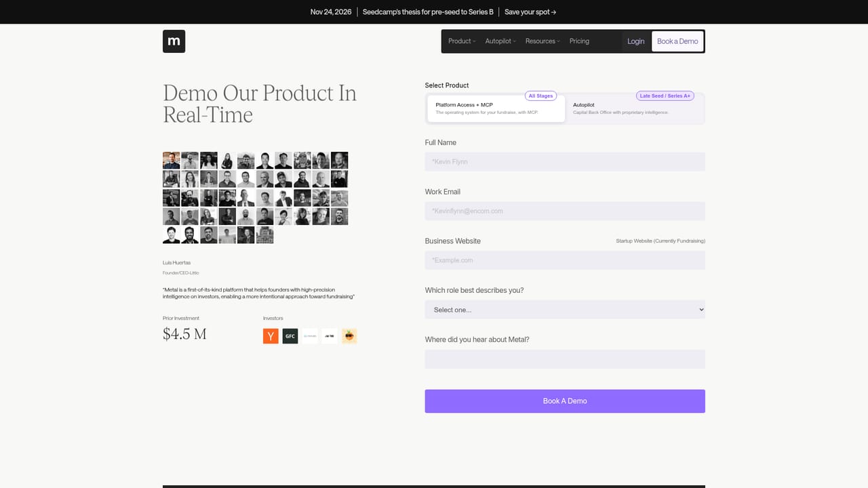The width and height of the screenshot is (868, 488).
Task: Click the Y Combinator investor logo
Action: pos(271,335)
